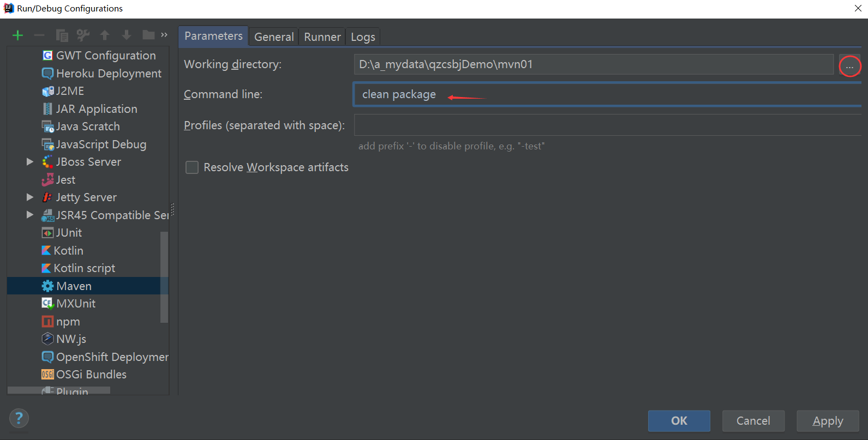Click the Copy Configuration icon
The width and height of the screenshot is (868, 440).
tap(62, 35)
